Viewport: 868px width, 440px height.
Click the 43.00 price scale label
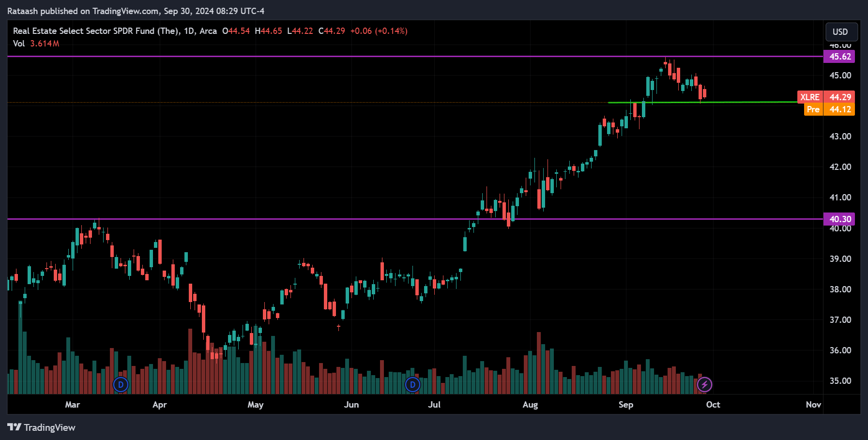coord(840,137)
